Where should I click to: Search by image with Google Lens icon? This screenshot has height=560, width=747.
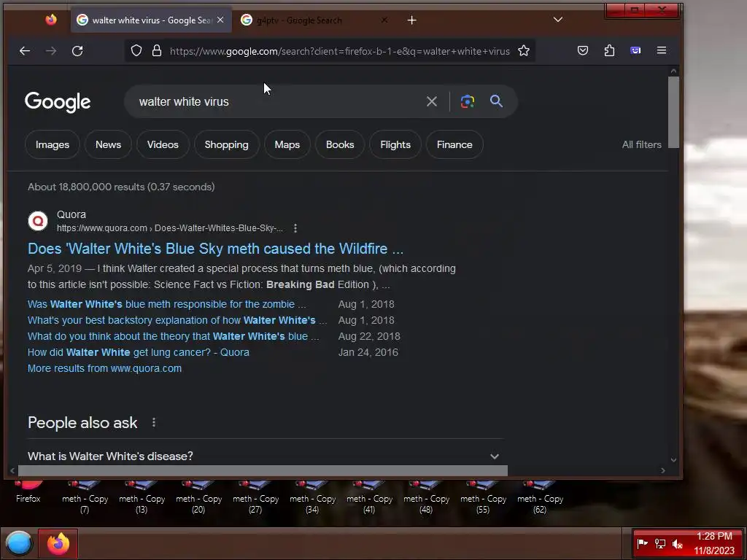pyautogui.click(x=468, y=101)
